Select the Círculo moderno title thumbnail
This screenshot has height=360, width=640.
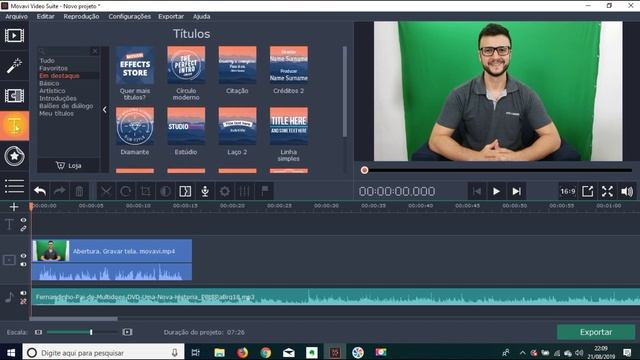coord(186,65)
